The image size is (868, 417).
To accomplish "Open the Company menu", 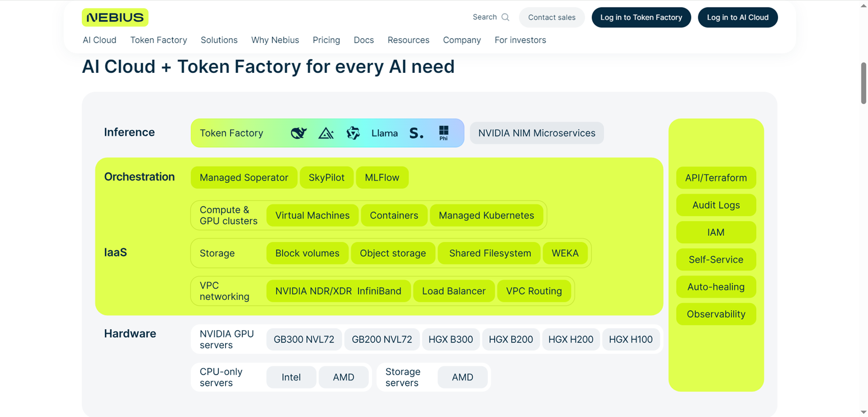I will tap(462, 40).
